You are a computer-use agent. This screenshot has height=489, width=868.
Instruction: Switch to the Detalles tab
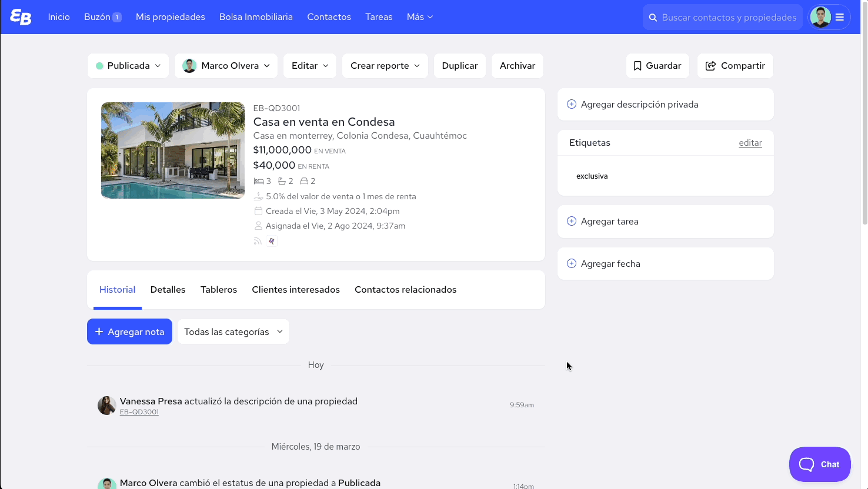[168, 290]
